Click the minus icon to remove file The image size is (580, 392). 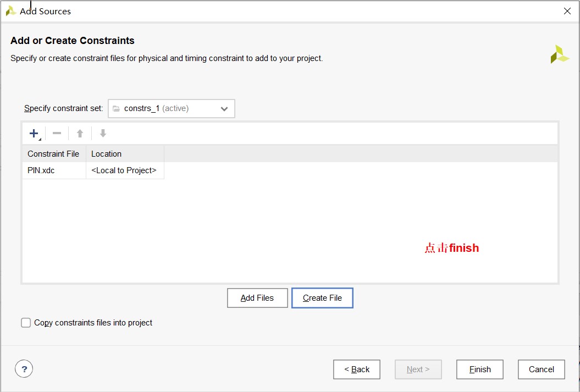57,134
